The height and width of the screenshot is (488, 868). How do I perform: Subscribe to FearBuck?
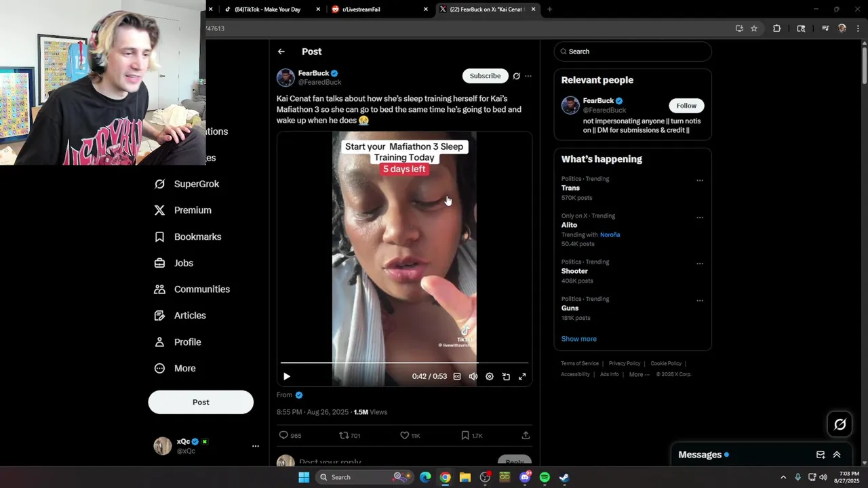(485, 76)
